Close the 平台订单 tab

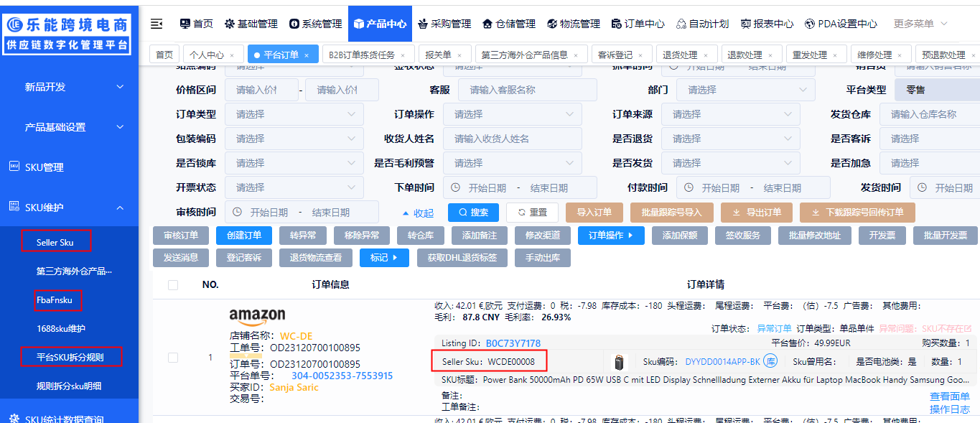pos(307,55)
